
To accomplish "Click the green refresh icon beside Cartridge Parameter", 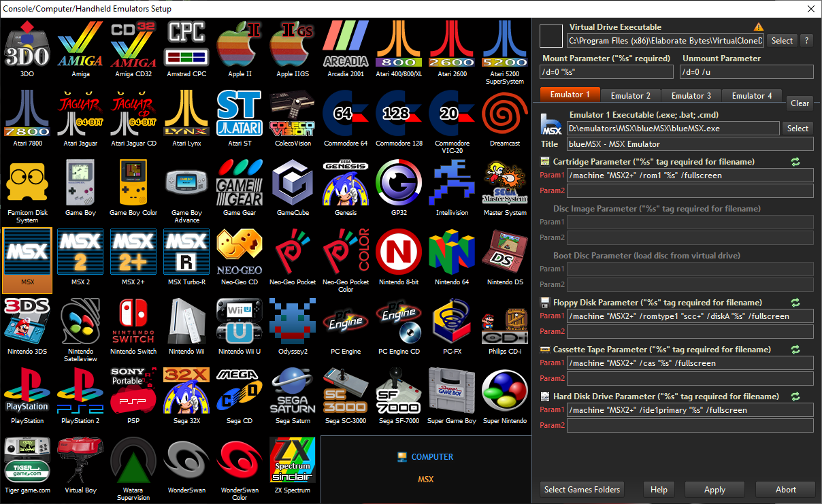I will [x=795, y=162].
